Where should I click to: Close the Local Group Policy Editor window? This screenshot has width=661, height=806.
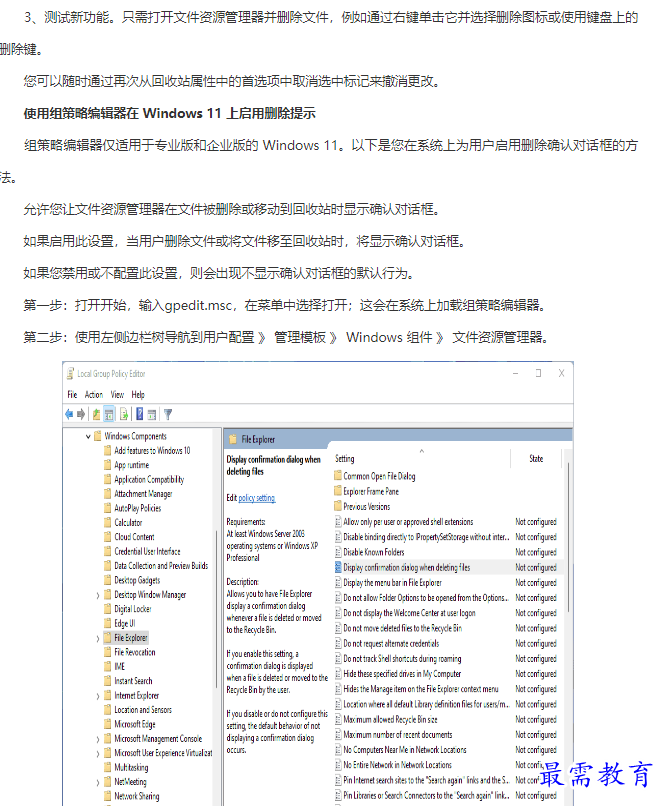561,373
